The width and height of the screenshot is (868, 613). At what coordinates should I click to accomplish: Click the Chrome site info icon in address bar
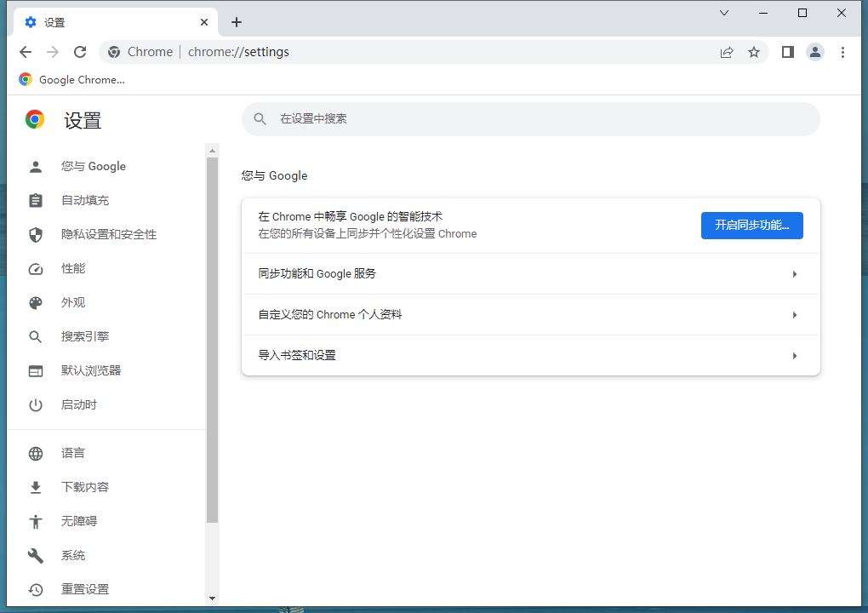click(x=114, y=52)
